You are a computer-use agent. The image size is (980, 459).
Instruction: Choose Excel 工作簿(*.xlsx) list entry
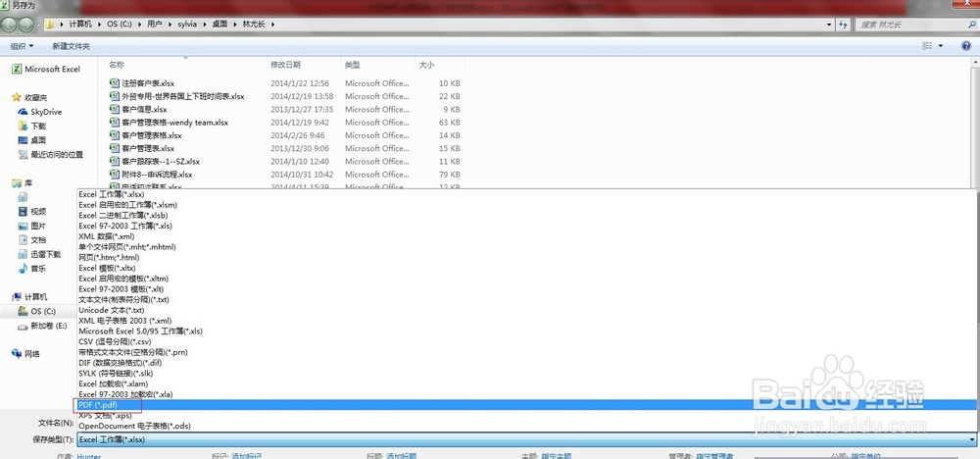pos(526,194)
